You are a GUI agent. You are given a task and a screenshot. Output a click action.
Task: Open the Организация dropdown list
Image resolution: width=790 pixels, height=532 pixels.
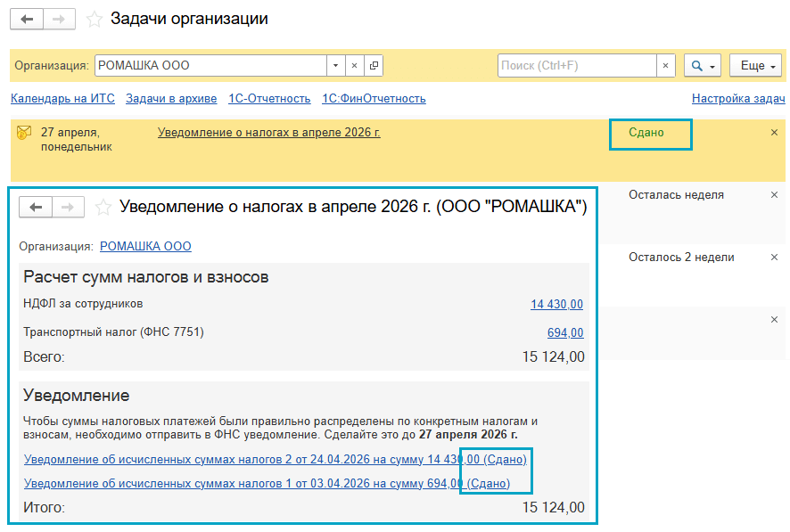point(335,65)
